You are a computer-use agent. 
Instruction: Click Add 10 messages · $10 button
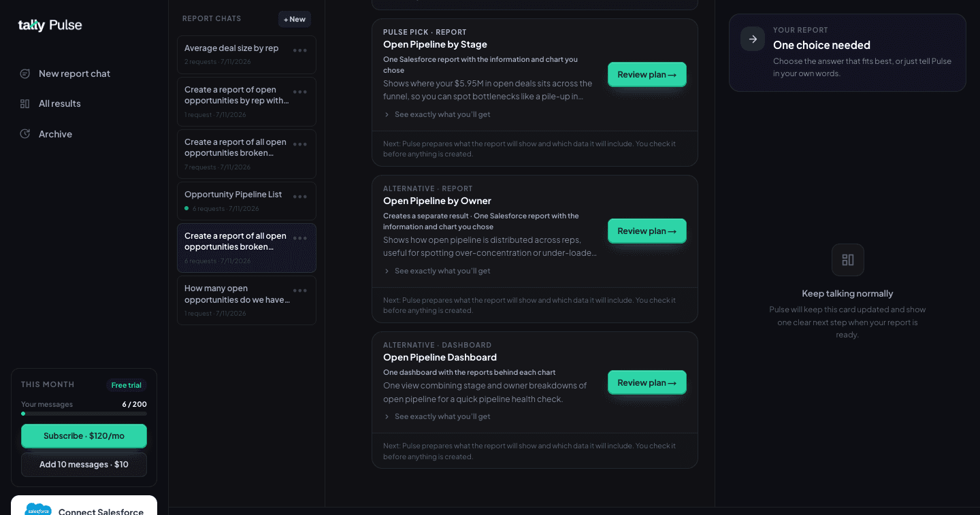point(84,465)
